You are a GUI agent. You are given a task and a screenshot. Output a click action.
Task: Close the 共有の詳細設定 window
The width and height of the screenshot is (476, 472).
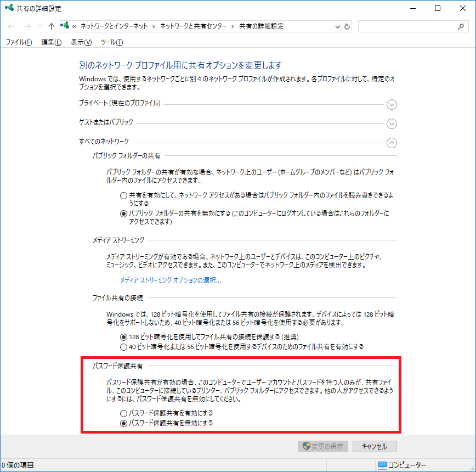463,8
